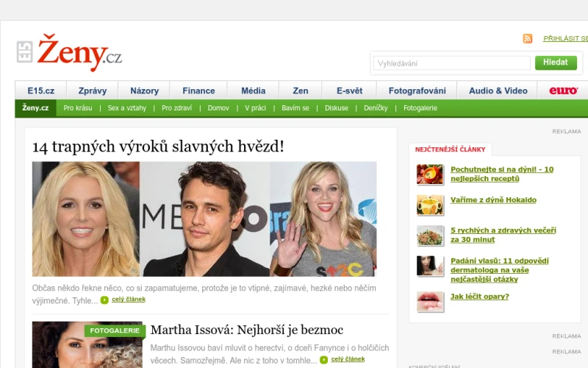Click the euro logo in top navigation

pyautogui.click(x=563, y=91)
